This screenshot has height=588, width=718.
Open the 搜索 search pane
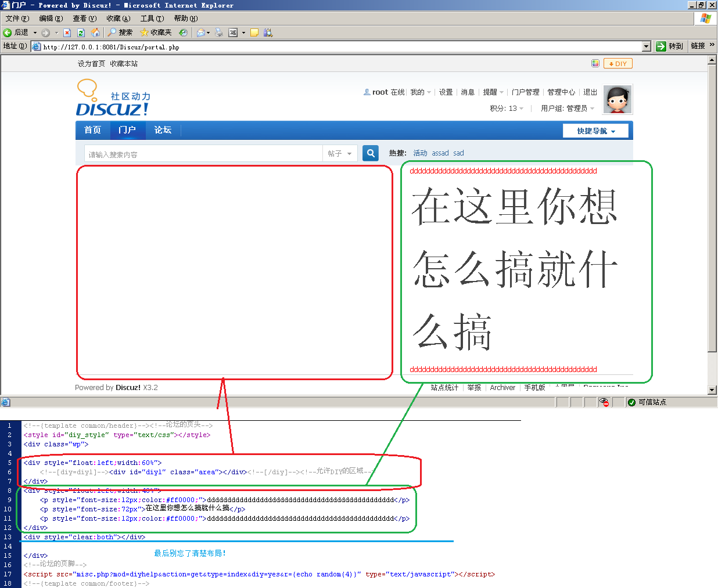(x=120, y=33)
